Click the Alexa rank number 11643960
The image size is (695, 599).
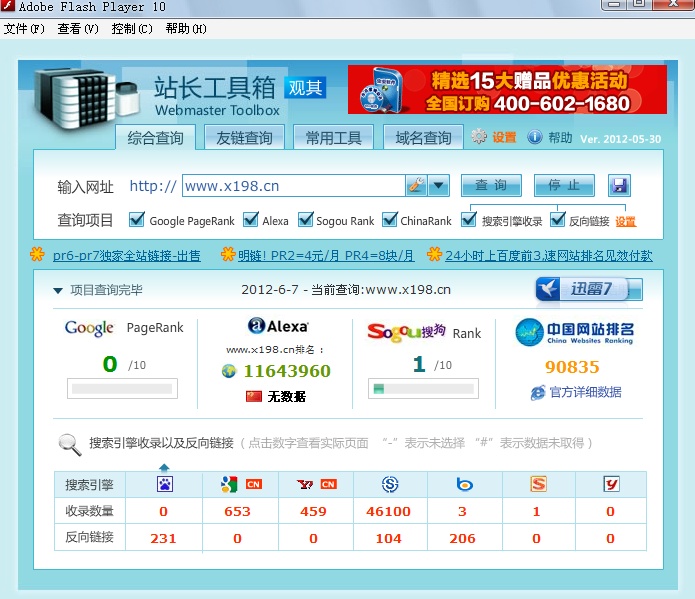tap(287, 371)
